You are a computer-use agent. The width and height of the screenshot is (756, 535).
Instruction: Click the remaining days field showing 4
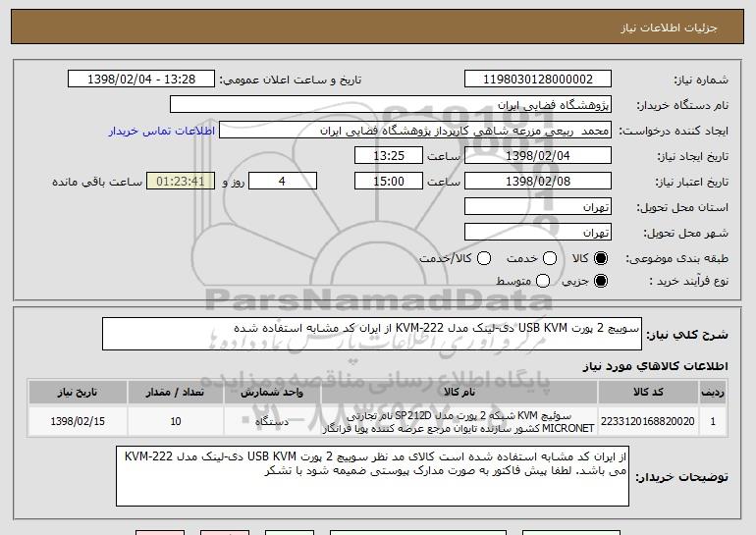coord(283,182)
